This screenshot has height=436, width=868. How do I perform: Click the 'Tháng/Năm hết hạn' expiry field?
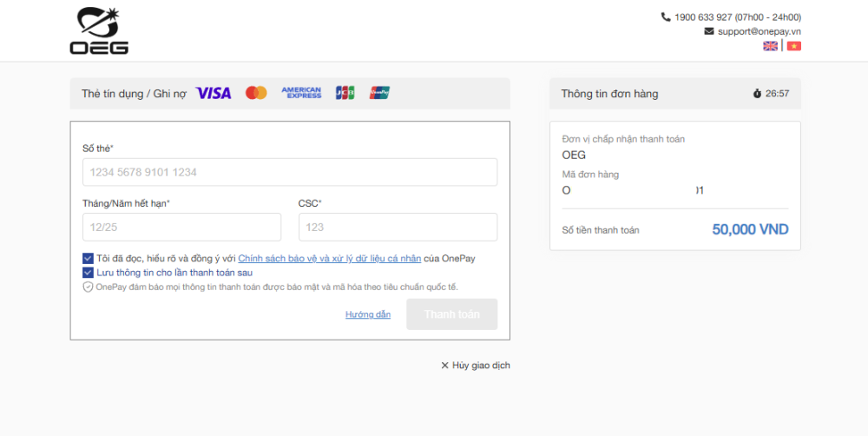tap(181, 227)
